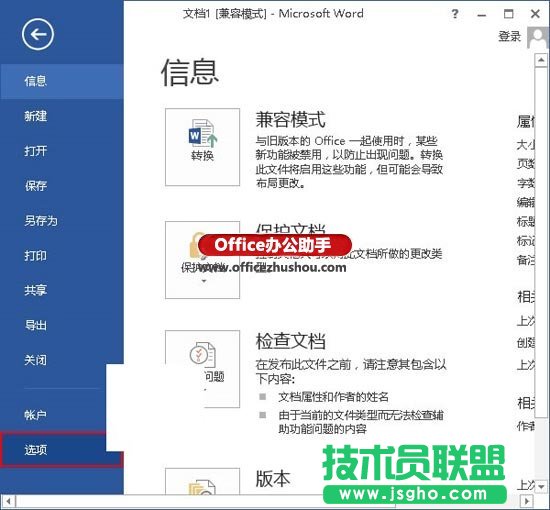This screenshot has height=510, width=550.
Task: Close the Word window
Action: coord(535,14)
